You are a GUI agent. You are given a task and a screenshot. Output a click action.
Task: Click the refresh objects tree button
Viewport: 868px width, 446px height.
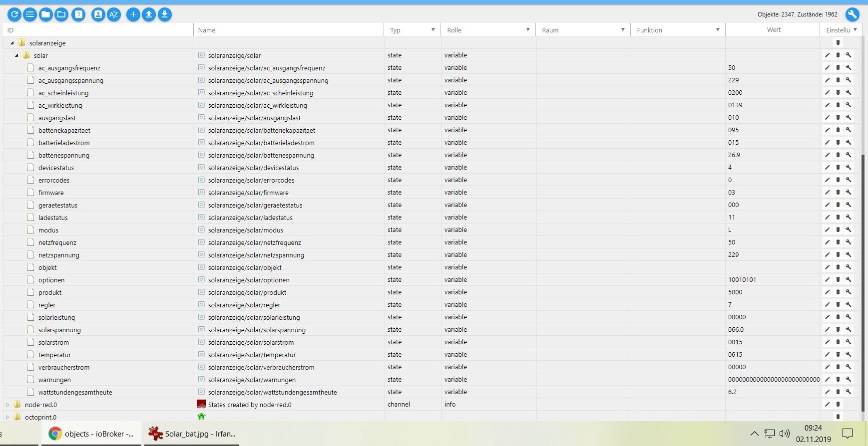point(14,14)
